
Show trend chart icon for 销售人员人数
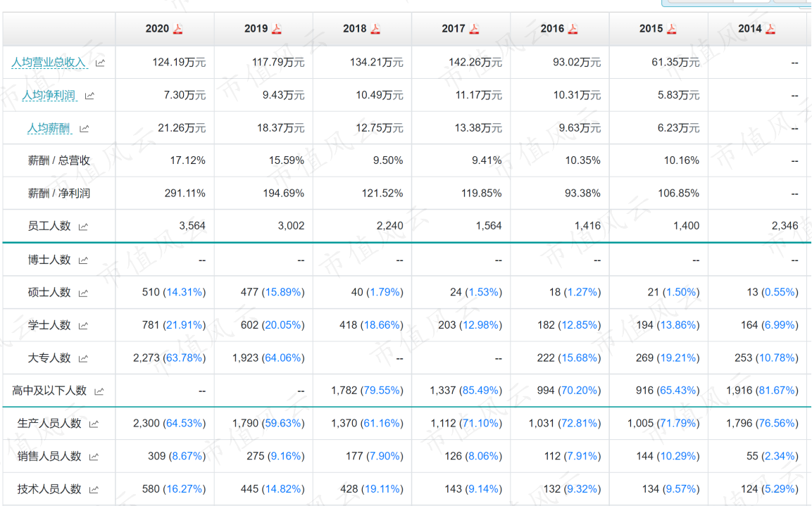click(94, 456)
